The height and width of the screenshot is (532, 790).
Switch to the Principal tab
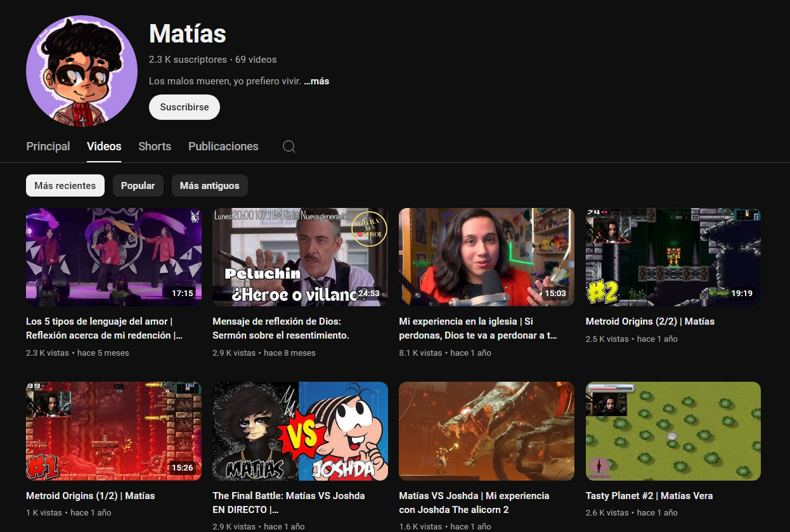pyautogui.click(x=48, y=146)
